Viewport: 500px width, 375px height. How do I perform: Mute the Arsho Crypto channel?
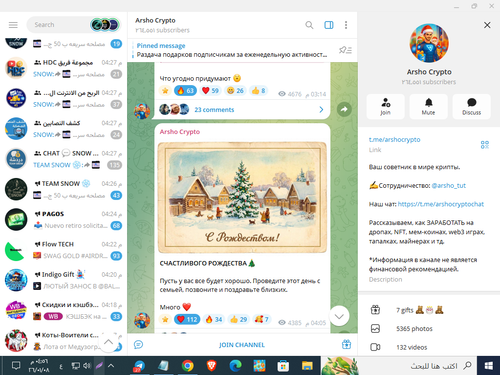428,107
